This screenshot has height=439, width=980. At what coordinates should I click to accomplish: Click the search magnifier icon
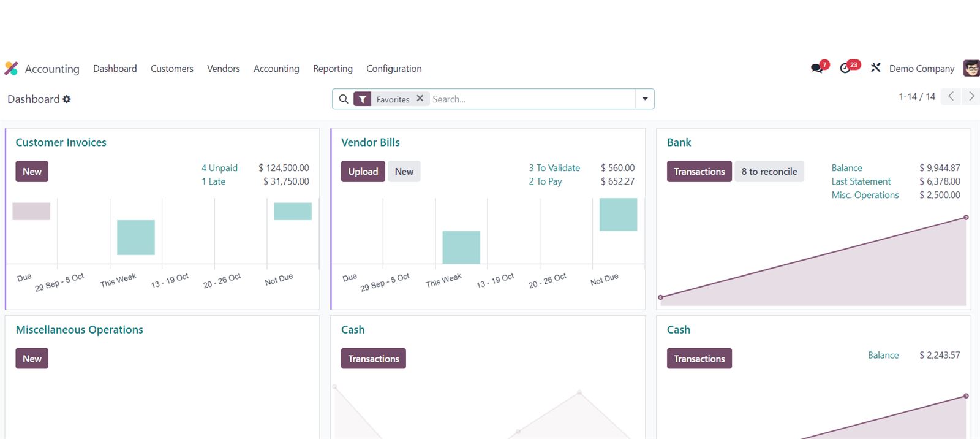tap(344, 99)
